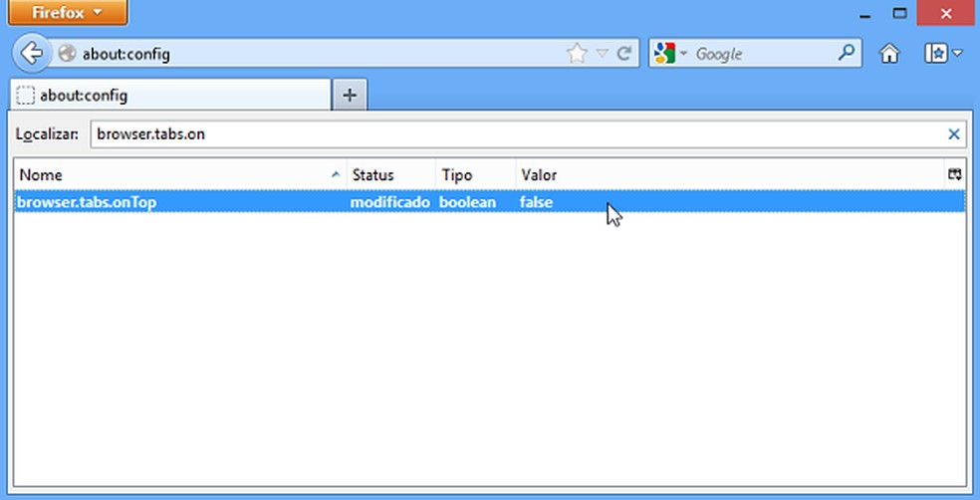Image resolution: width=980 pixels, height=500 pixels.
Task: Reload the current page
Action: [623, 54]
